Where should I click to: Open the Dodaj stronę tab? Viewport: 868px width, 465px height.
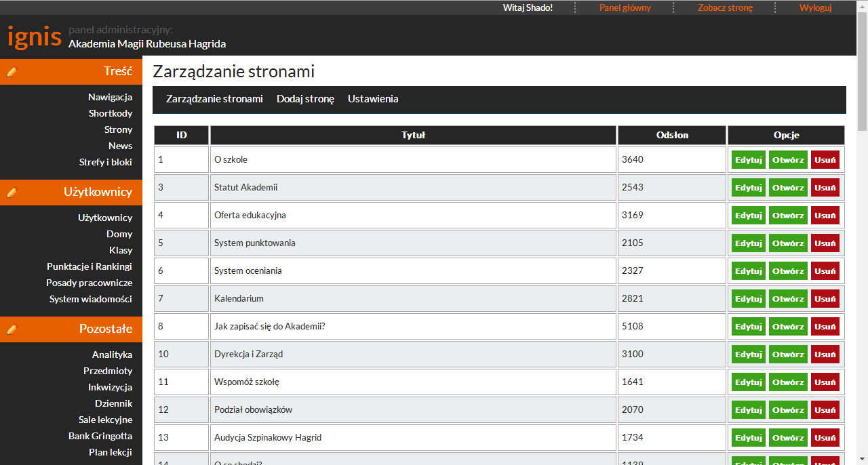coord(305,99)
